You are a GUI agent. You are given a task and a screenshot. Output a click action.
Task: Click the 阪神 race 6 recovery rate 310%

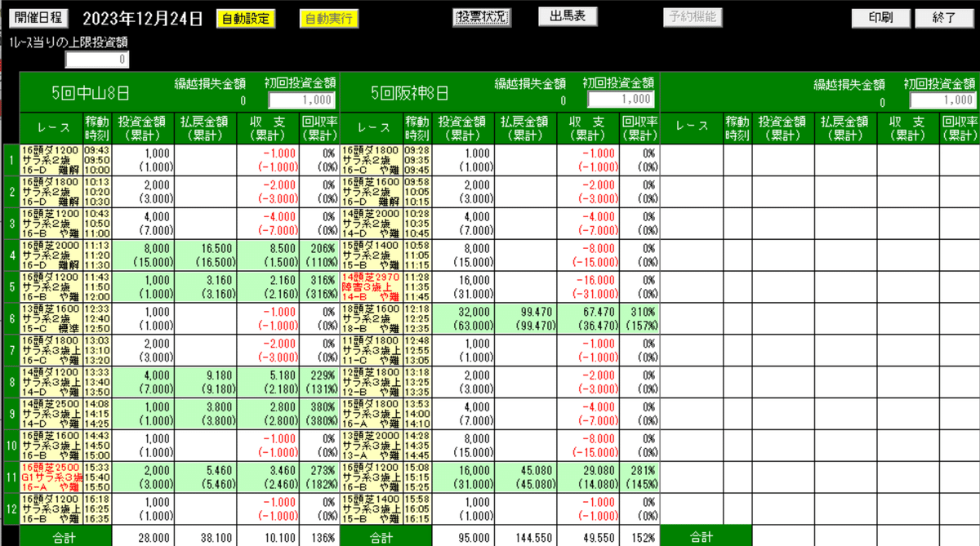tap(643, 313)
